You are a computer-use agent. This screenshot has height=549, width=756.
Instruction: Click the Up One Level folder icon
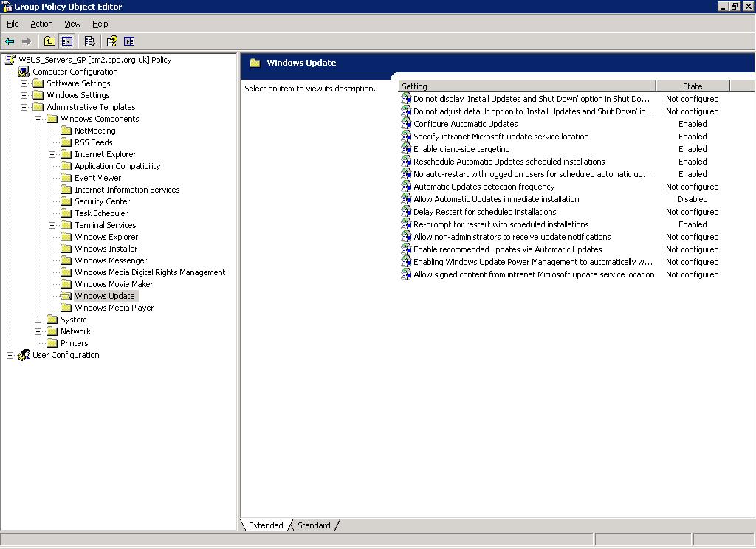pos(49,41)
